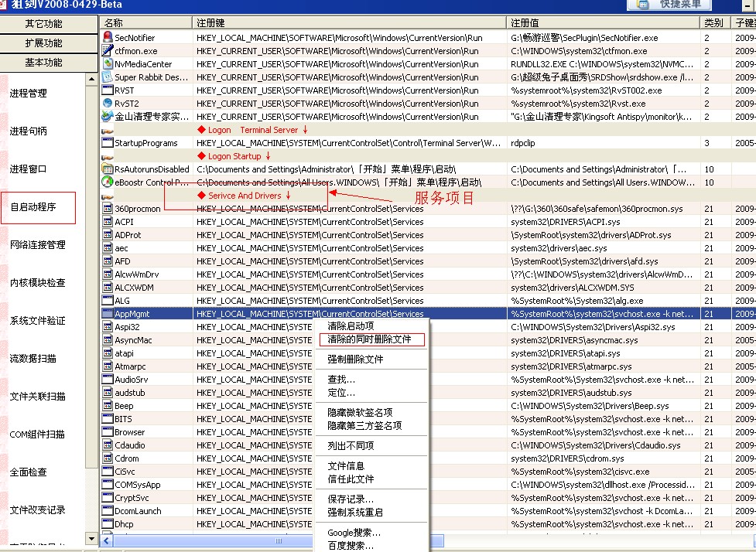The width and height of the screenshot is (756, 552).
Task: Click the SecNotifier red bell icon
Action: pyautogui.click(x=108, y=37)
